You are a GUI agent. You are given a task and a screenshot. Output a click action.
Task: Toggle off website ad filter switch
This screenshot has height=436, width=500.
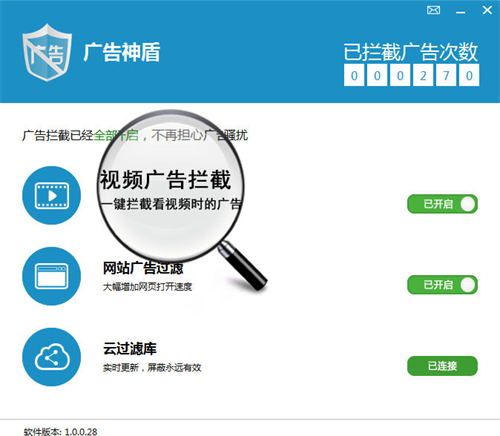(442, 285)
